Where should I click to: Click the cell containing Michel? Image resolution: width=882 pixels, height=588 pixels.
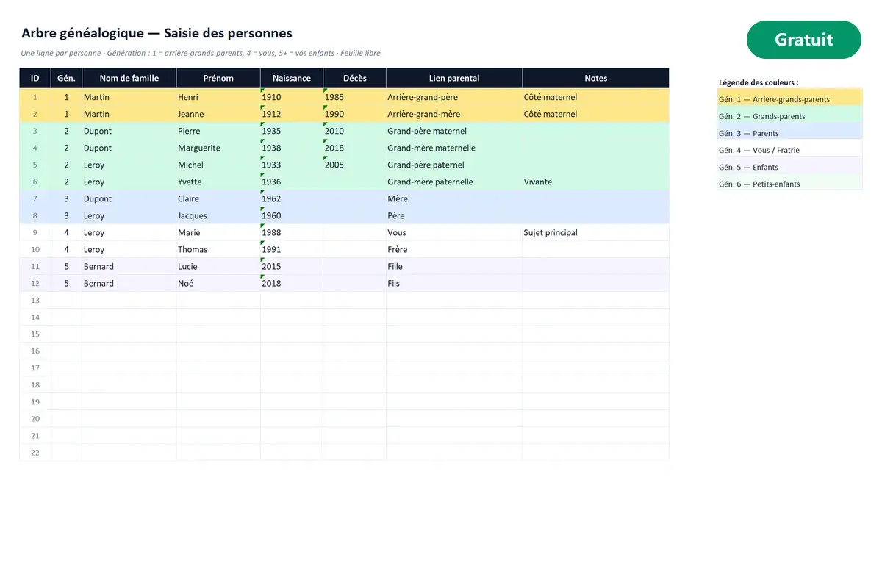(218, 165)
